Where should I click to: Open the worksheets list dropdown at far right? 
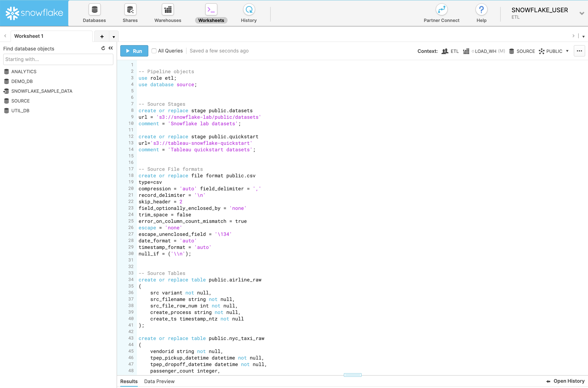[583, 36]
